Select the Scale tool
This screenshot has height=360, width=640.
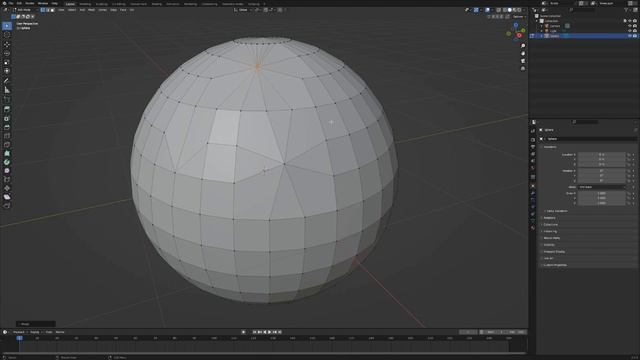(x=7, y=62)
